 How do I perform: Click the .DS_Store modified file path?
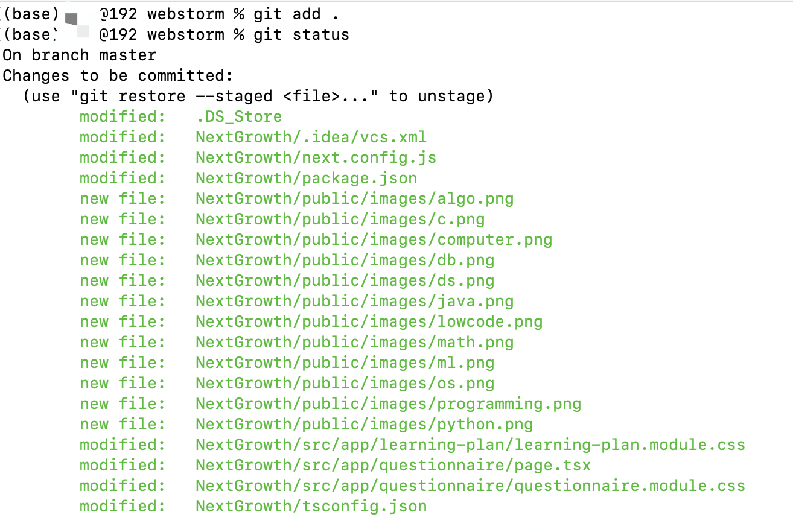point(238,116)
